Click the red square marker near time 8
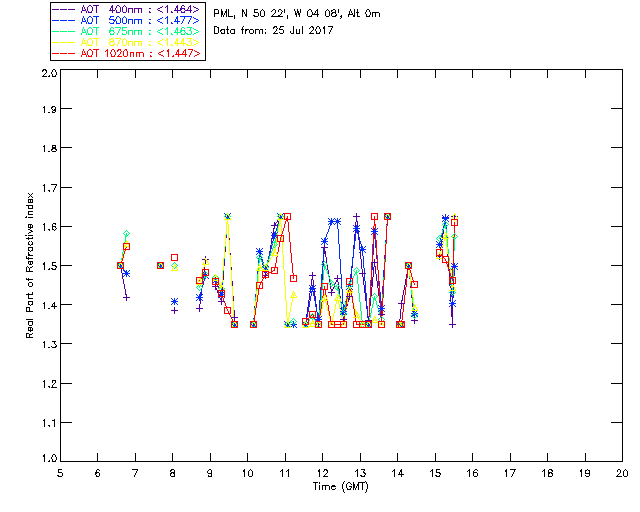Image resolution: width=640 pixels, height=512 pixels. [x=174, y=258]
